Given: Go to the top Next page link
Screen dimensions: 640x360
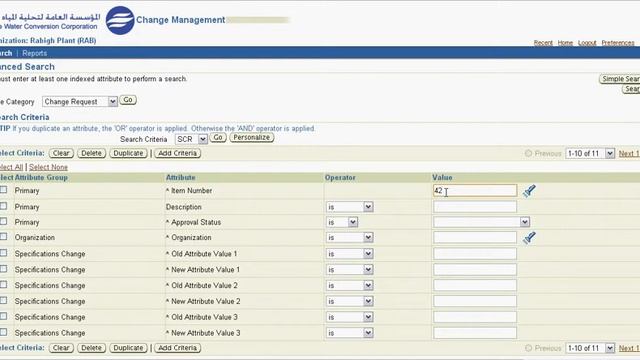Looking at the screenshot, I should point(629,153).
